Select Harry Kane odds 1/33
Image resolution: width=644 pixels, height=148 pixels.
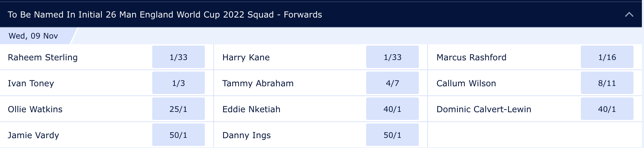point(393,57)
